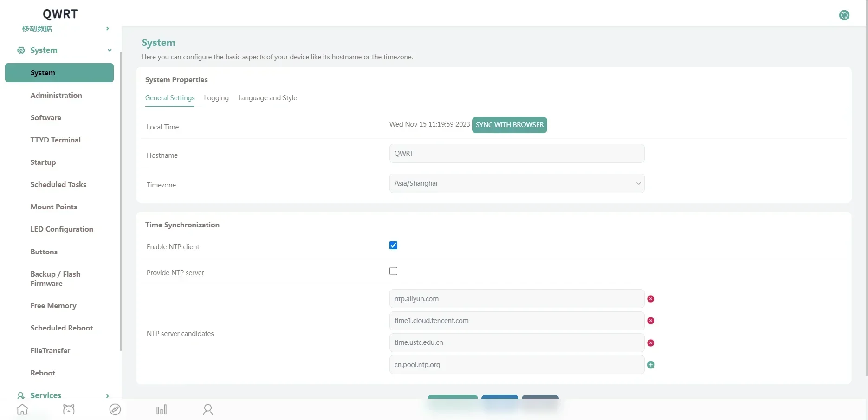
Task: Check the Provide NTP server checkbox
Action: click(393, 271)
